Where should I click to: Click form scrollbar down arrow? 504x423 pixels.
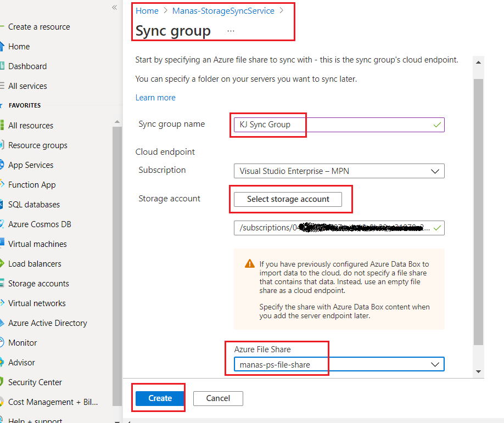pyautogui.click(x=478, y=371)
